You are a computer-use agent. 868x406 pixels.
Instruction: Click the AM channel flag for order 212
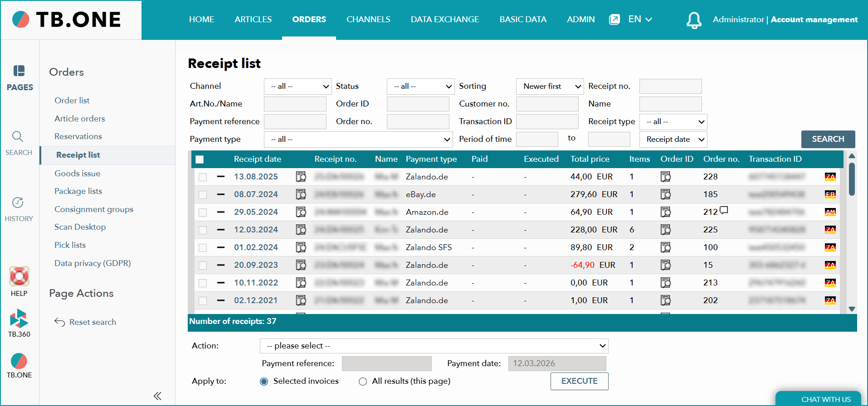[830, 212]
